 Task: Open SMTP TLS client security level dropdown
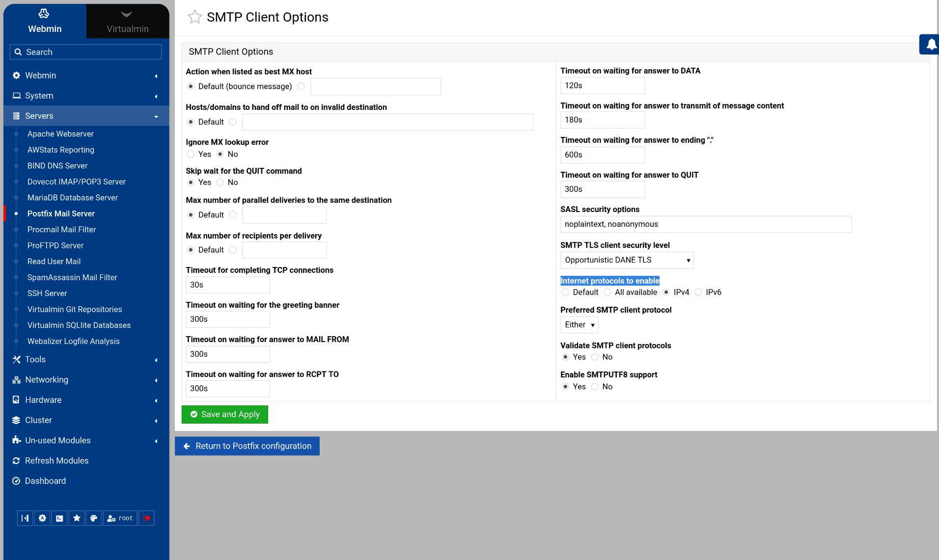click(627, 260)
